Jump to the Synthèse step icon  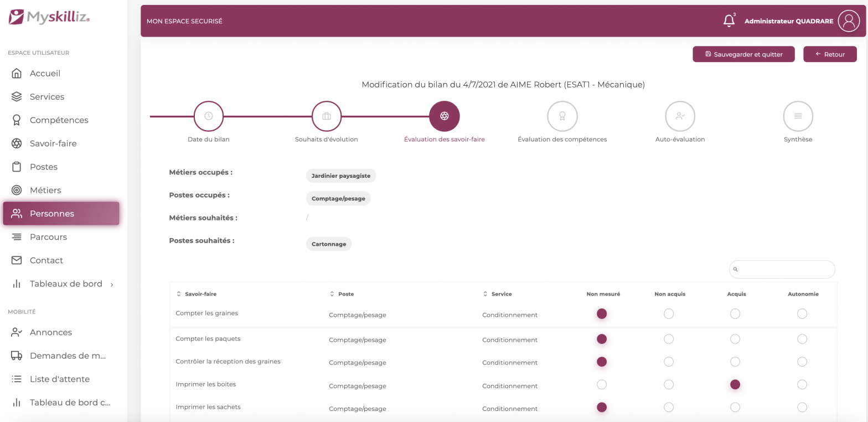pyautogui.click(x=798, y=116)
